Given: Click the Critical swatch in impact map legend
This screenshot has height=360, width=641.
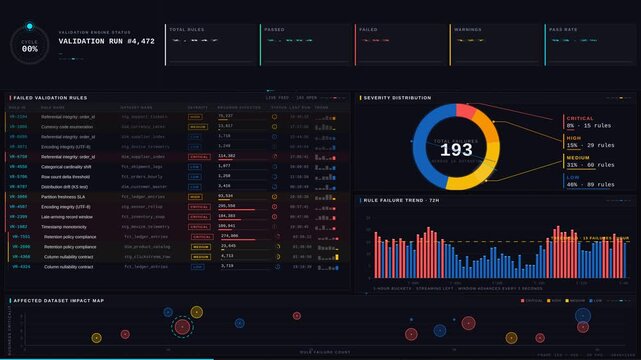Looking at the screenshot, I should (522, 301).
